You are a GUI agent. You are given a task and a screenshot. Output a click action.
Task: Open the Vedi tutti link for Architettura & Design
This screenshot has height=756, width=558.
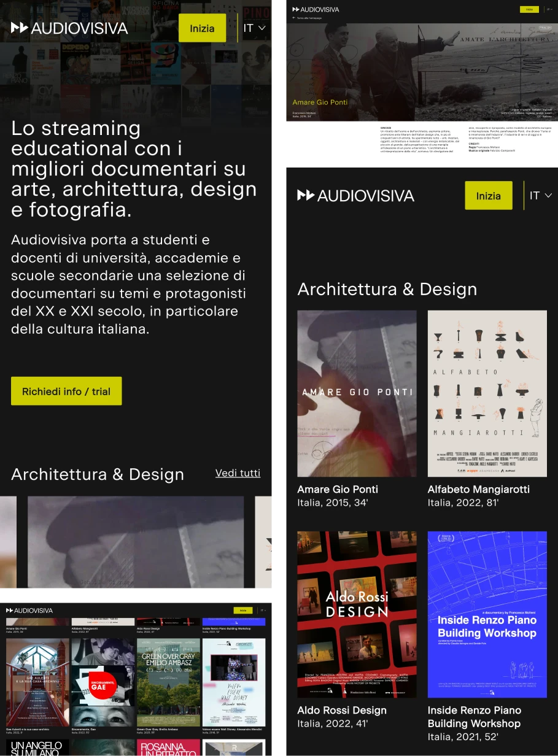(x=238, y=473)
